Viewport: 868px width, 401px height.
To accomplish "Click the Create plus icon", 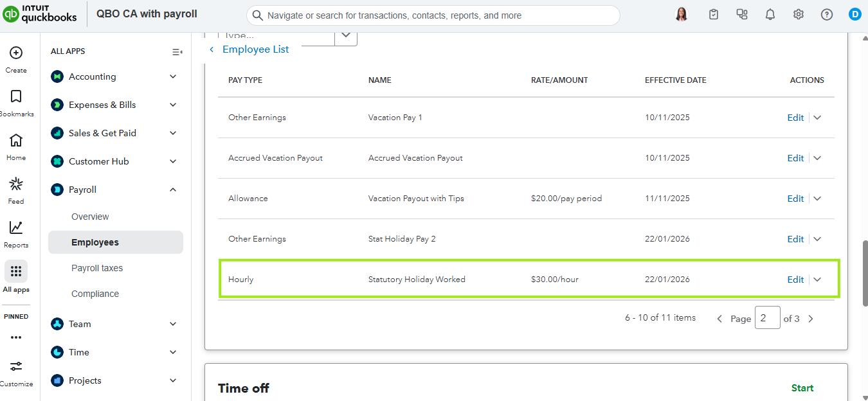I will tap(16, 53).
